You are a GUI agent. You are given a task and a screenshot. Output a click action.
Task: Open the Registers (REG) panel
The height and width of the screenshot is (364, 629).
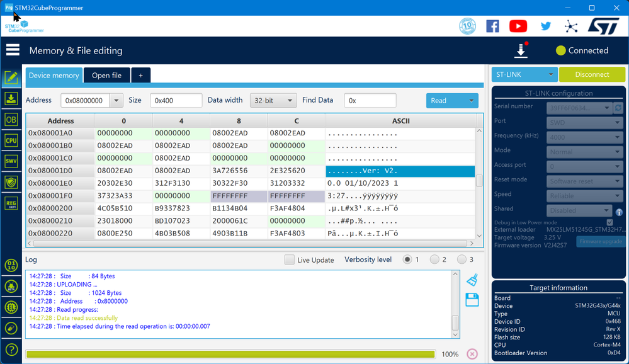(x=11, y=203)
